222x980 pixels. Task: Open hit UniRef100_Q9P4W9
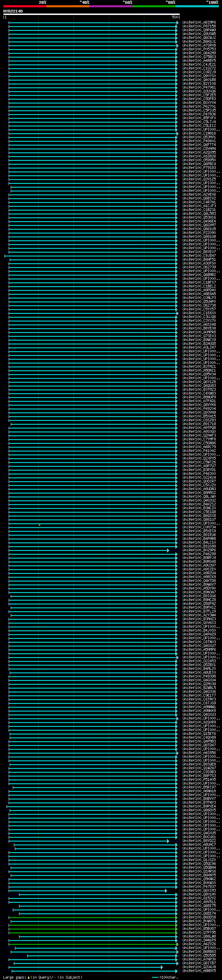199,30
